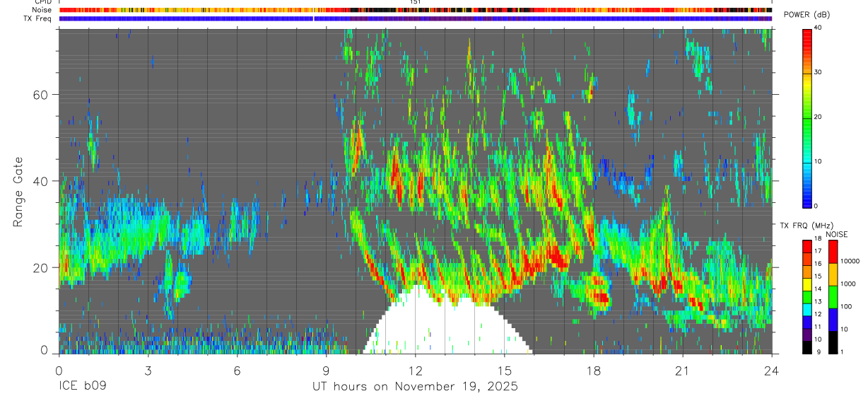Click the 10000 noise legend label

pos(849,261)
